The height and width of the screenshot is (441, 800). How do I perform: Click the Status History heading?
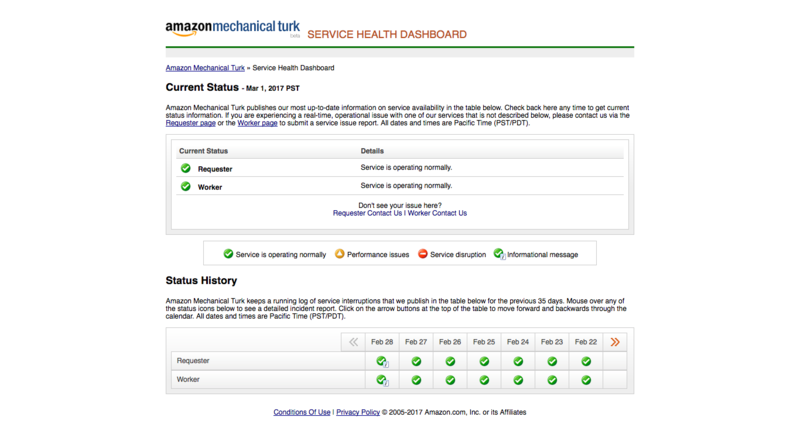point(201,281)
